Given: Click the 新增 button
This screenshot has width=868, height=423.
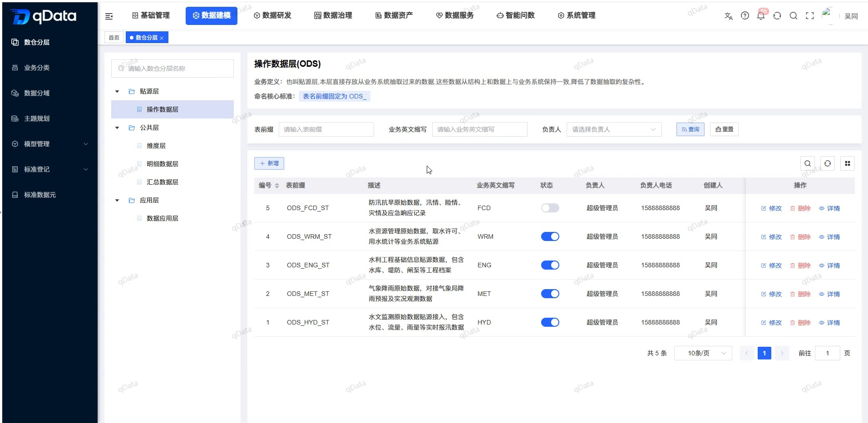Looking at the screenshot, I should coord(269,163).
